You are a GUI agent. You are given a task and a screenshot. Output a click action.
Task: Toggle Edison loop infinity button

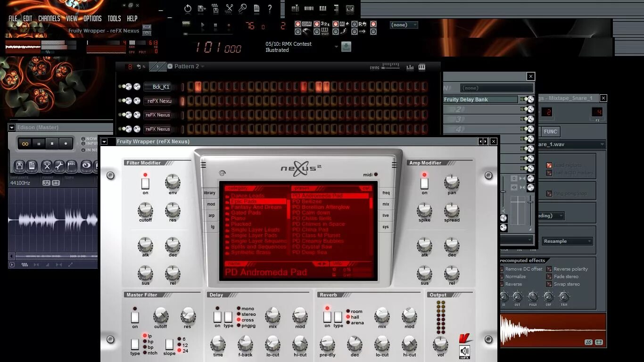coord(25,143)
